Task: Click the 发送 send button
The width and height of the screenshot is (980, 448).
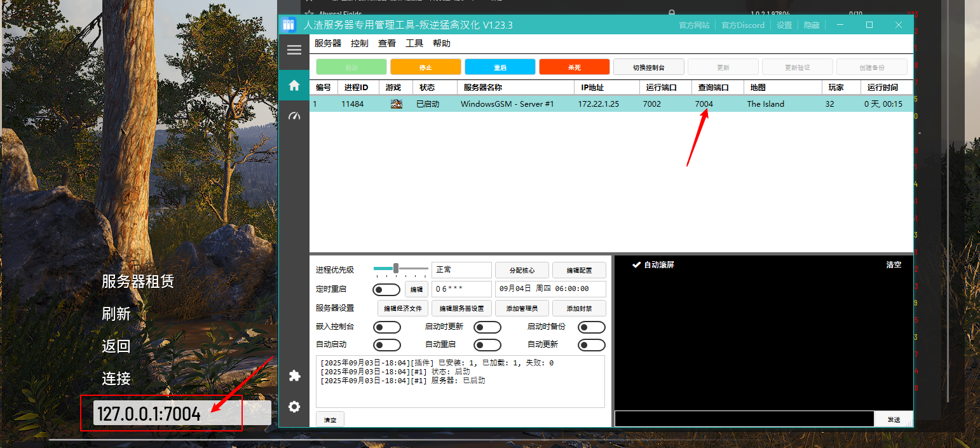Action: click(x=894, y=419)
